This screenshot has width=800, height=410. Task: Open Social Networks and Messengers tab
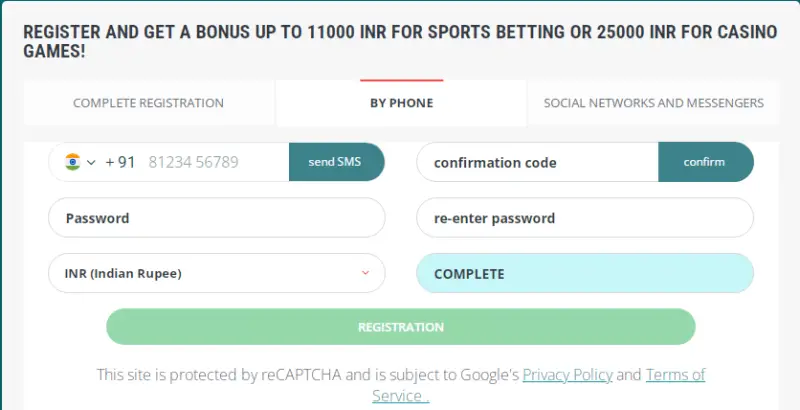point(653,103)
